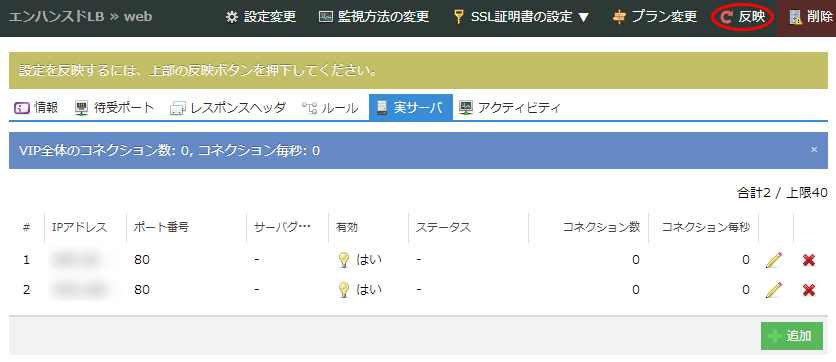Edit server row 1 with pencil icon
836x362 pixels.
[x=774, y=260]
